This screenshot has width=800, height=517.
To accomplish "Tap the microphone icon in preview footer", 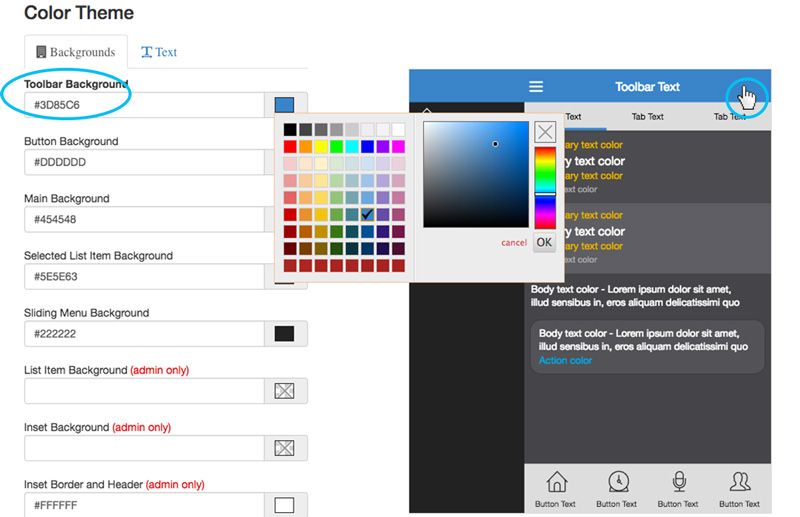I will coord(679,482).
